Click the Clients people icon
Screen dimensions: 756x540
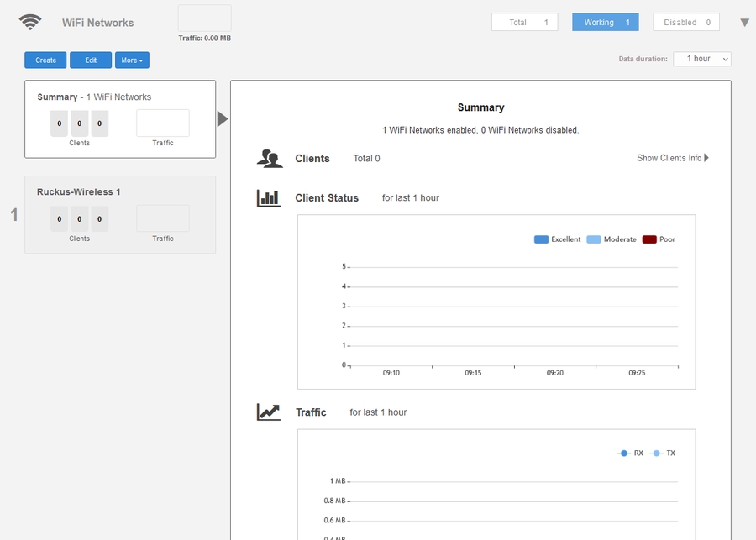coord(269,158)
